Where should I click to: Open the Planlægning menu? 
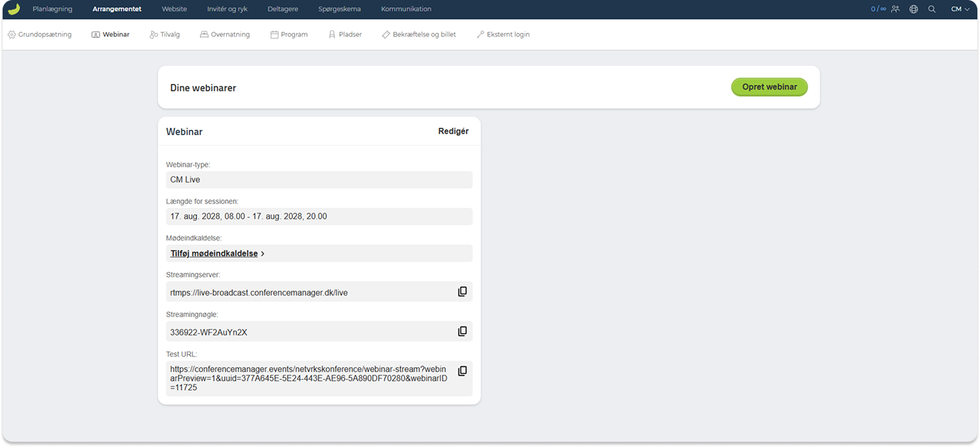(x=52, y=9)
